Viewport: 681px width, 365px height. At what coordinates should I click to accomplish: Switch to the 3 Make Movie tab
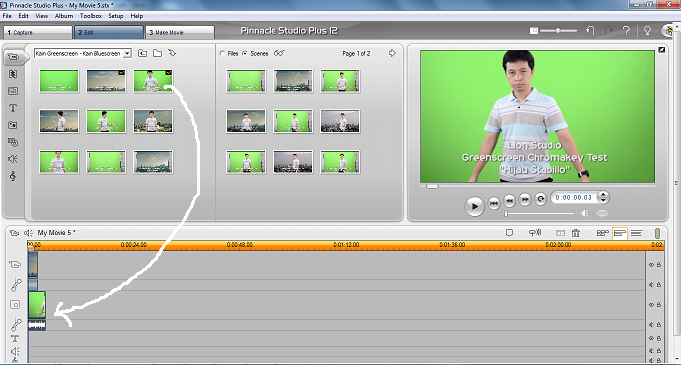point(180,33)
